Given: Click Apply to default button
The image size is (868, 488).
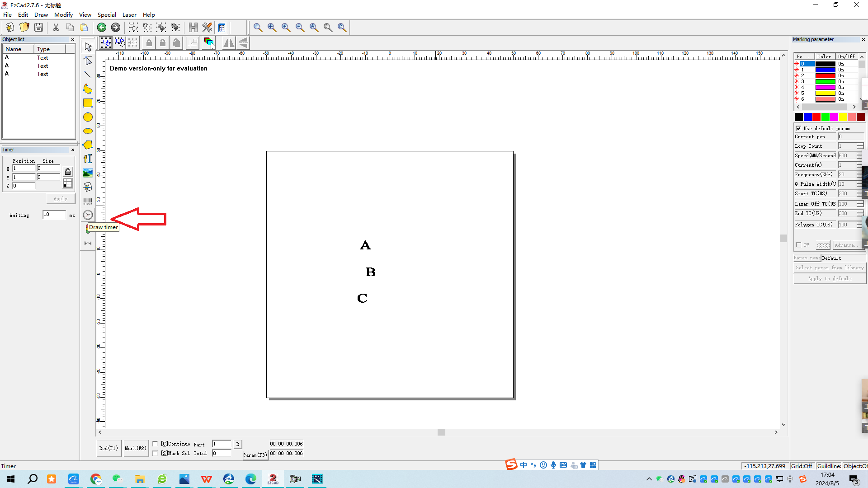Looking at the screenshot, I should point(830,278).
